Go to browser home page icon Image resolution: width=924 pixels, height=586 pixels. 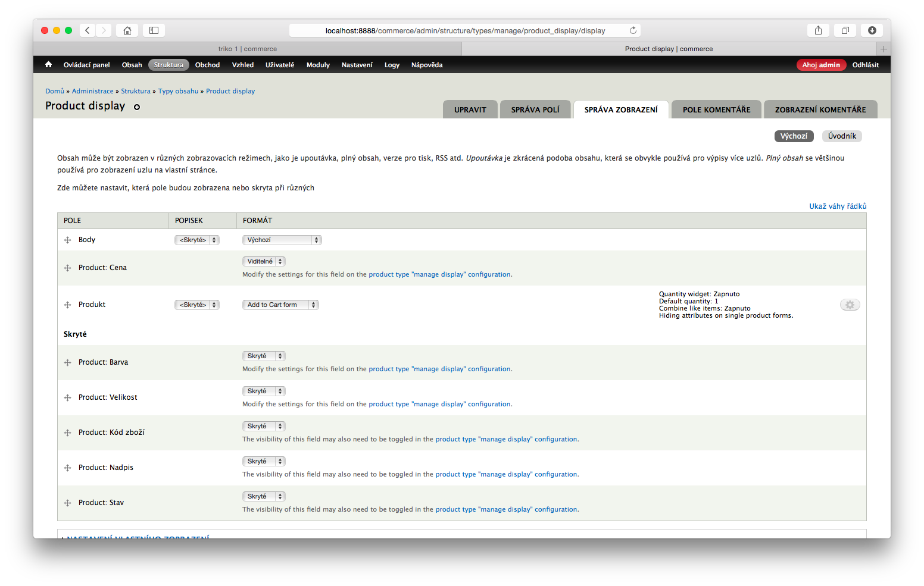coord(127,30)
